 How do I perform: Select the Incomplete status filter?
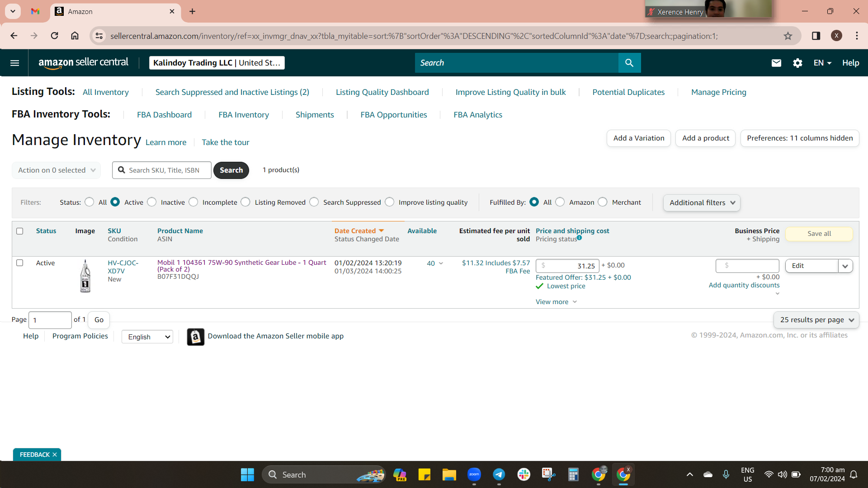coord(193,202)
